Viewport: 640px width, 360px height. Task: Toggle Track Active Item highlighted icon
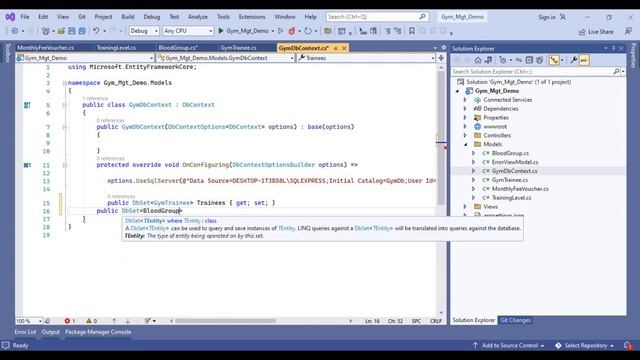[x=554, y=60]
